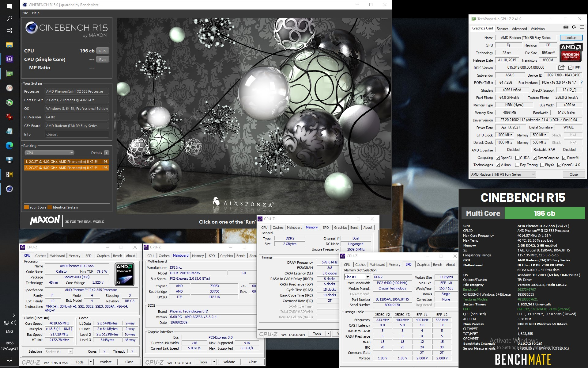This screenshot has height=368, width=588.
Task: Open the Cinebench Help menu
Action: [36, 13]
